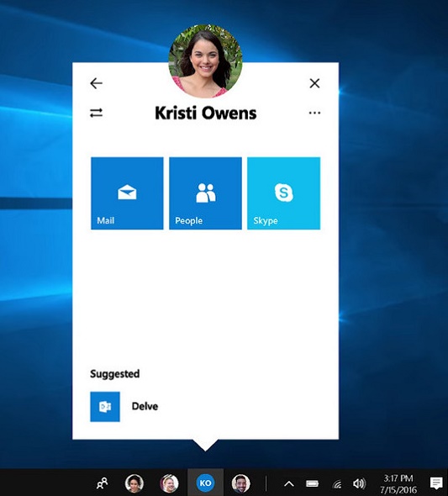Expand hidden system tray icons chevron
The image size is (448, 496).
point(289,483)
